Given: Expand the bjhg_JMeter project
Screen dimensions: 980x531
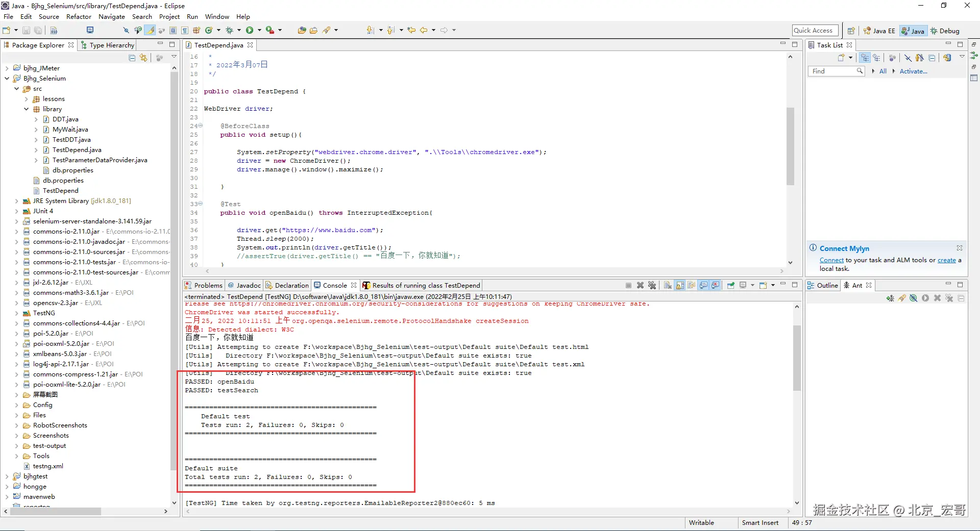Looking at the screenshot, I should coord(7,68).
